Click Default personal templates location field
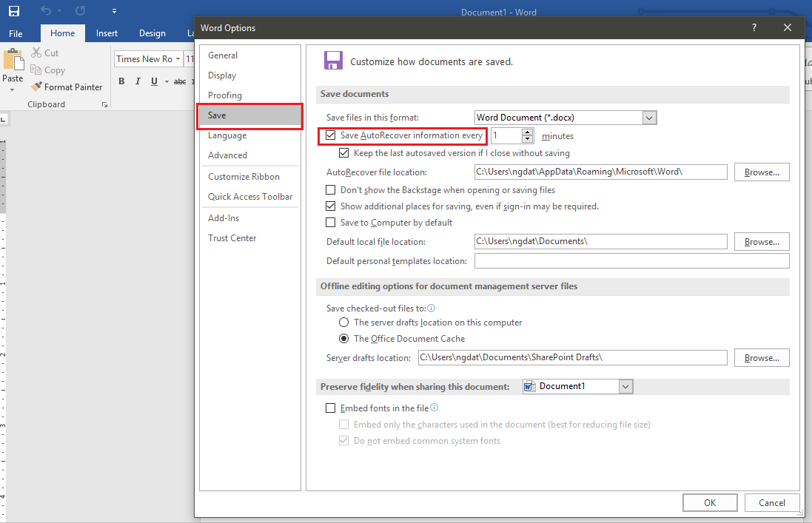 (x=632, y=260)
